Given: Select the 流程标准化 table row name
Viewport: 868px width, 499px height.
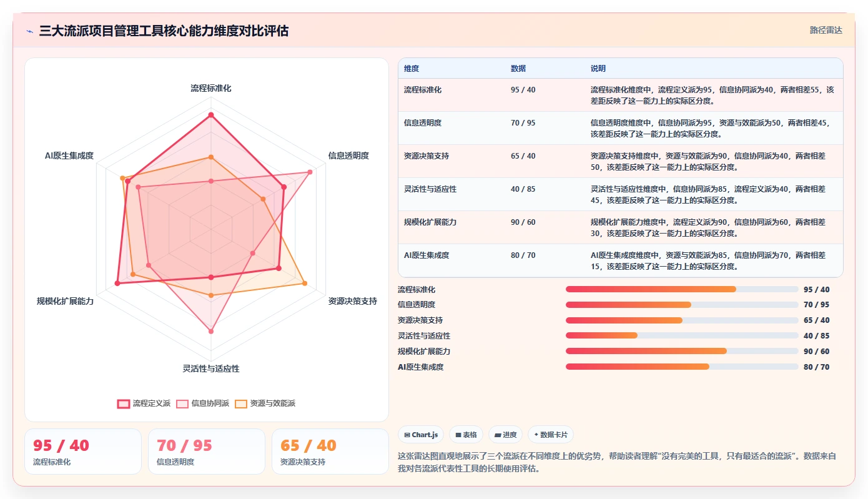Looking at the screenshot, I should pyautogui.click(x=423, y=90).
